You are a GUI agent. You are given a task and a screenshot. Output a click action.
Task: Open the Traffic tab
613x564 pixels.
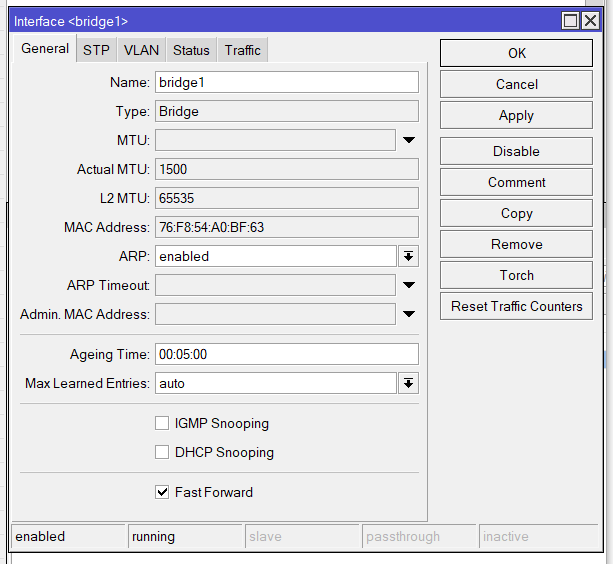[242, 50]
